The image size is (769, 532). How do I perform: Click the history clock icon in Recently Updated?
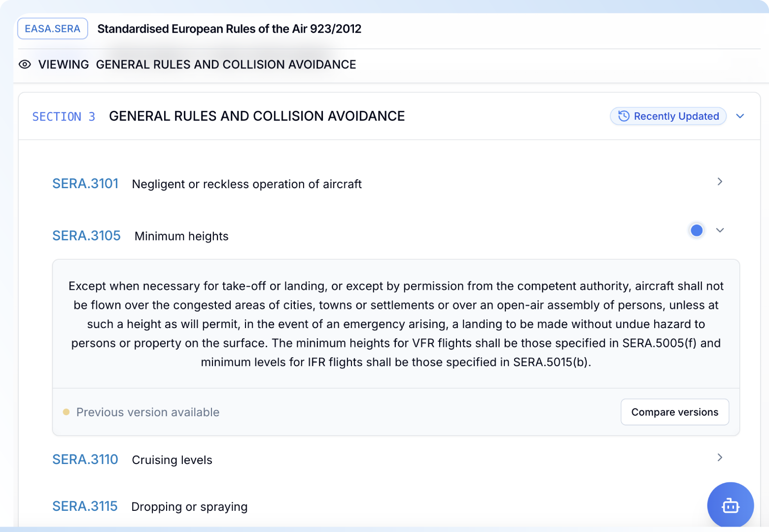[624, 116]
